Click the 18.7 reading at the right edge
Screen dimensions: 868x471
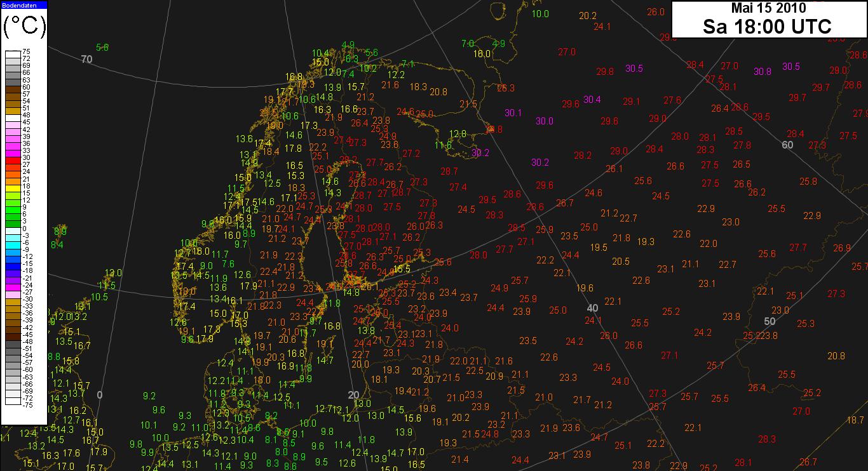pyautogui.click(x=856, y=420)
